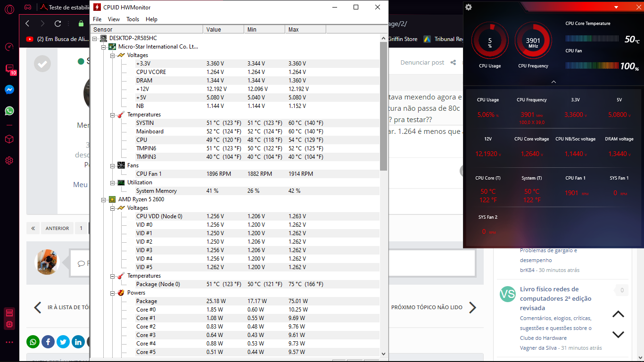The image size is (644, 362).
Task: Click the CPU limiter chip icon in the sidebar
Action: [9, 324]
